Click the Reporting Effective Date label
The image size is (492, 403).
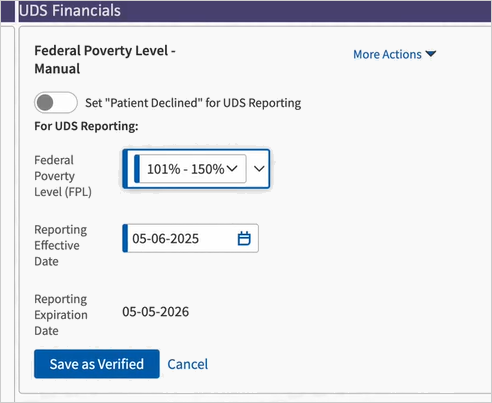[x=61, y=245]
